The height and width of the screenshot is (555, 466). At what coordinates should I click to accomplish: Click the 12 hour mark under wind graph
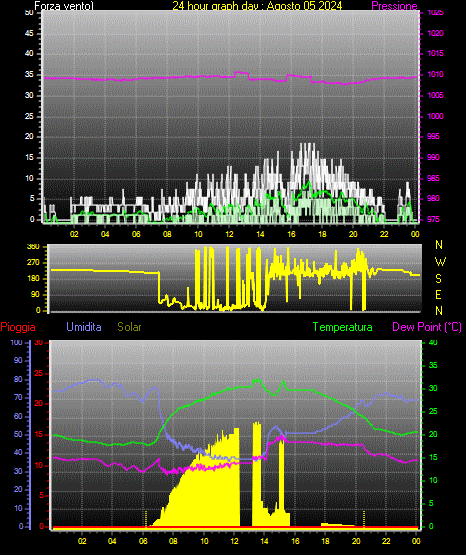[x=229, y=234]
